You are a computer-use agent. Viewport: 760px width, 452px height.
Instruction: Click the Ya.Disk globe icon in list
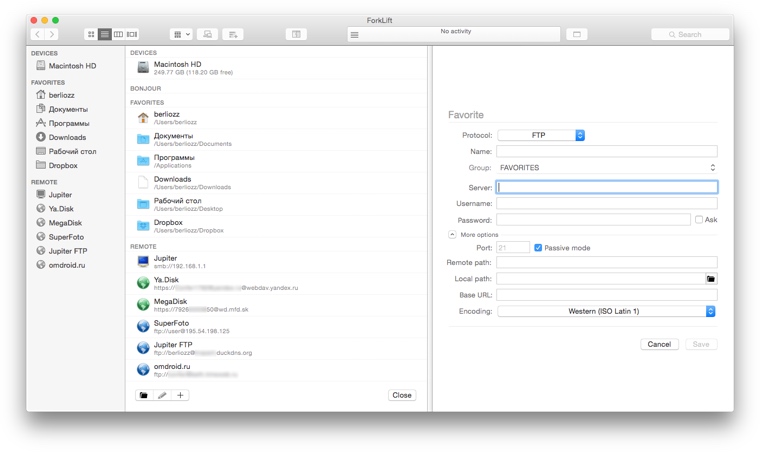pyautogui.click(x=143, y=283)
